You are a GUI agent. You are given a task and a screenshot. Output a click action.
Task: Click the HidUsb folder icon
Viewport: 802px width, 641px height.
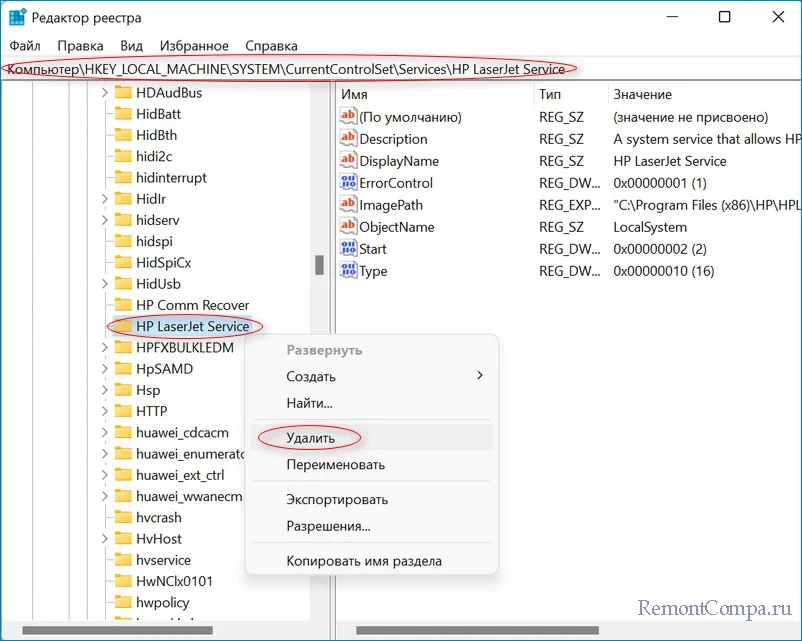123,284
